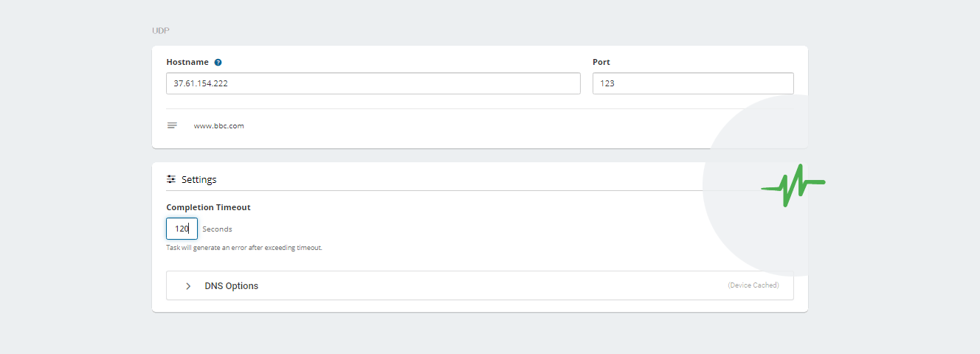Select the Settings section header

pos(199,179)
